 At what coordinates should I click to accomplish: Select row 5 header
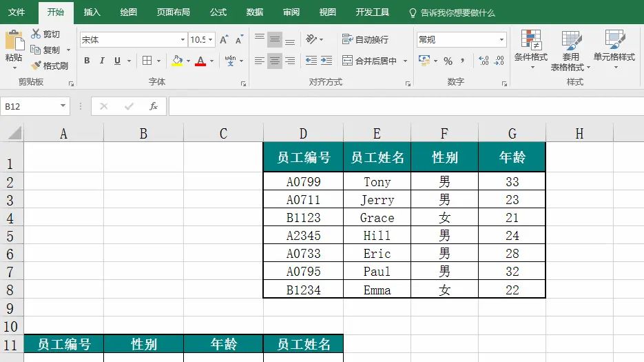coord(10,236)
